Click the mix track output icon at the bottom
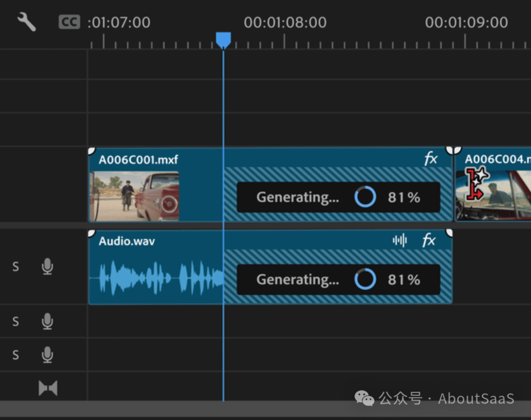 (48, 388)
